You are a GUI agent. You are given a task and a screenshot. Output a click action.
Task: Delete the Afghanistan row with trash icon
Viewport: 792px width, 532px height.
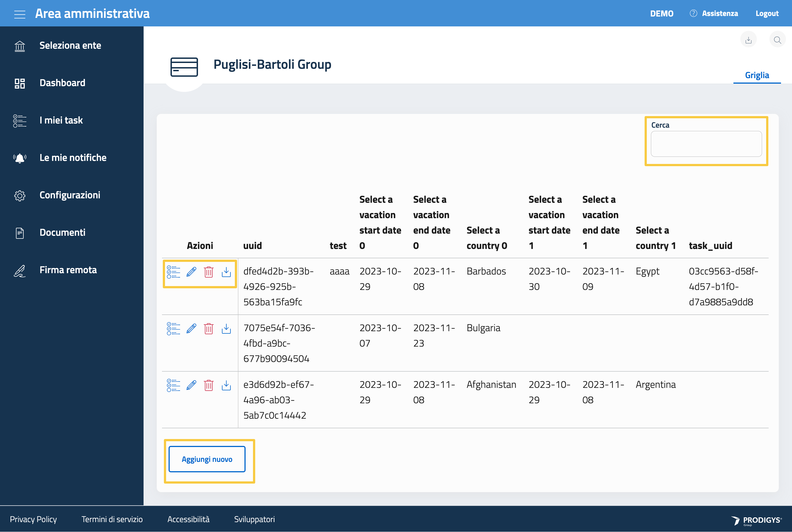[x=209, y=385]
